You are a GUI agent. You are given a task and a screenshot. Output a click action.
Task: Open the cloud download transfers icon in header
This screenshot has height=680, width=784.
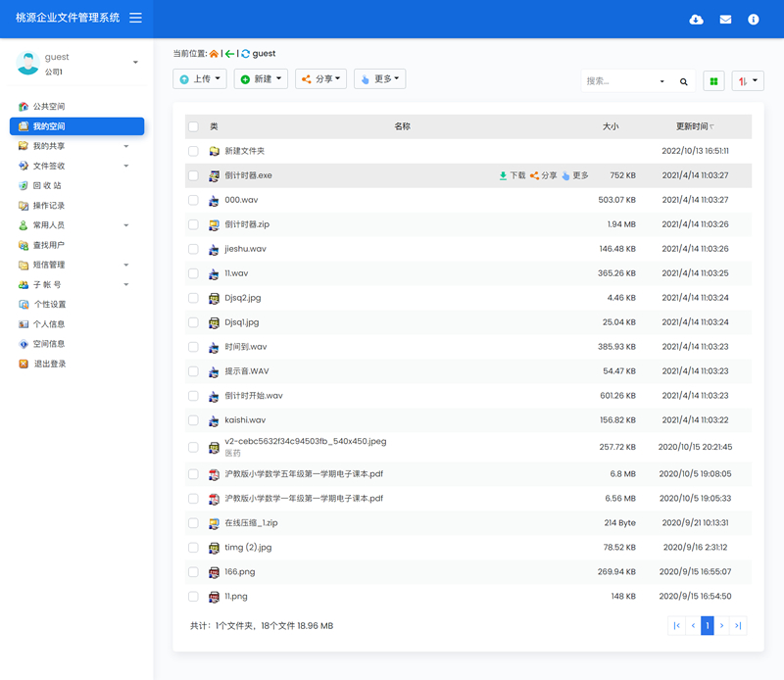[696, 19]
